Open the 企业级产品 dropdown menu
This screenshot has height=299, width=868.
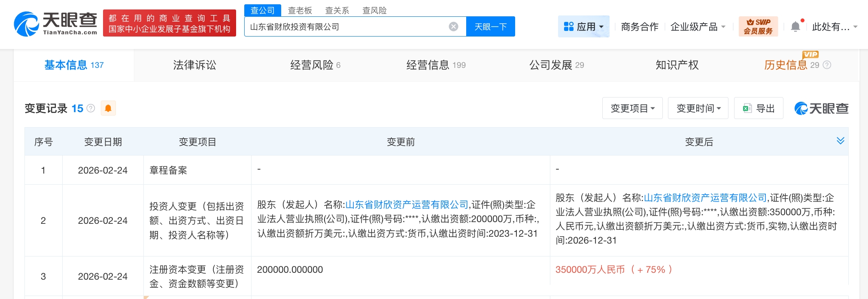(698, 27)
